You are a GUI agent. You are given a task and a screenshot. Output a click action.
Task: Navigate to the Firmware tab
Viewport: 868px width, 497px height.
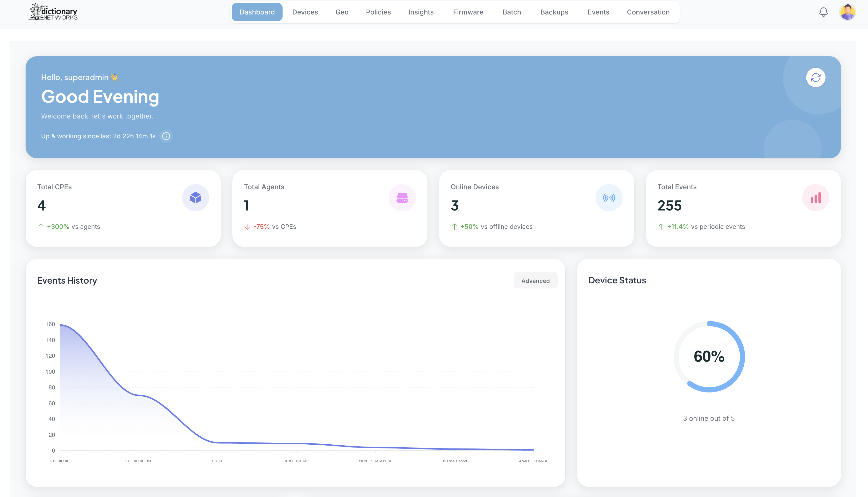468,12
